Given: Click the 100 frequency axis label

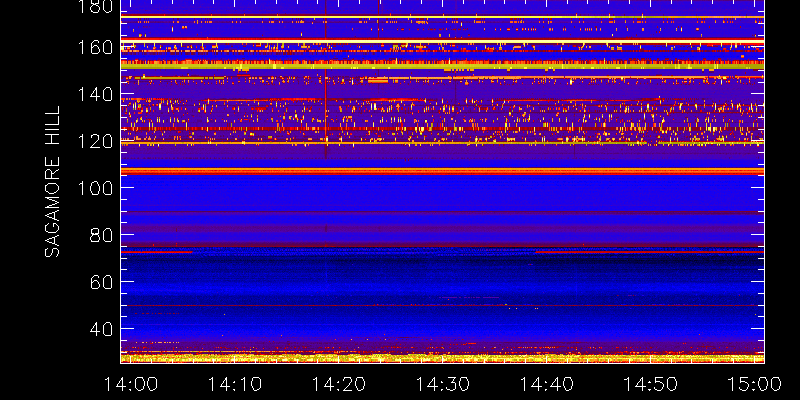Looking at the screenshot, I should [95, 188].
